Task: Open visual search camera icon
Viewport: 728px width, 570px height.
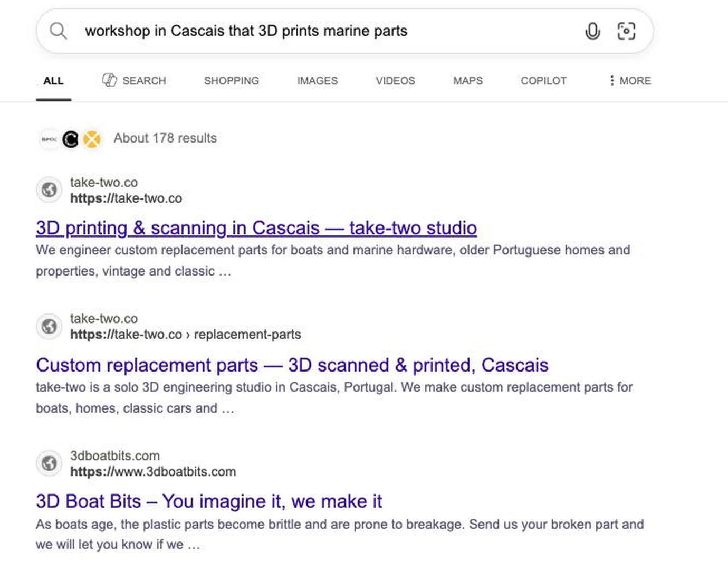Action: click(626, 31)
